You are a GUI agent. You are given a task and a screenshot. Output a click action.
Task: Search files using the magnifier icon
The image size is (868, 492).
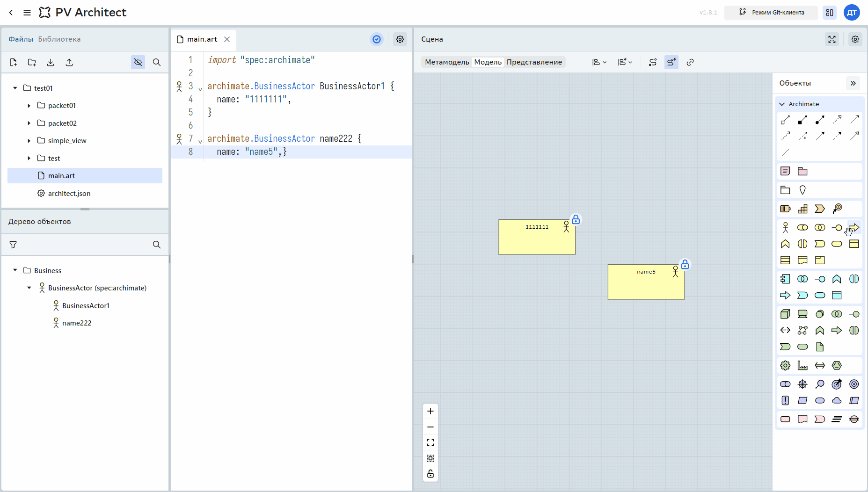coord(157,62)
